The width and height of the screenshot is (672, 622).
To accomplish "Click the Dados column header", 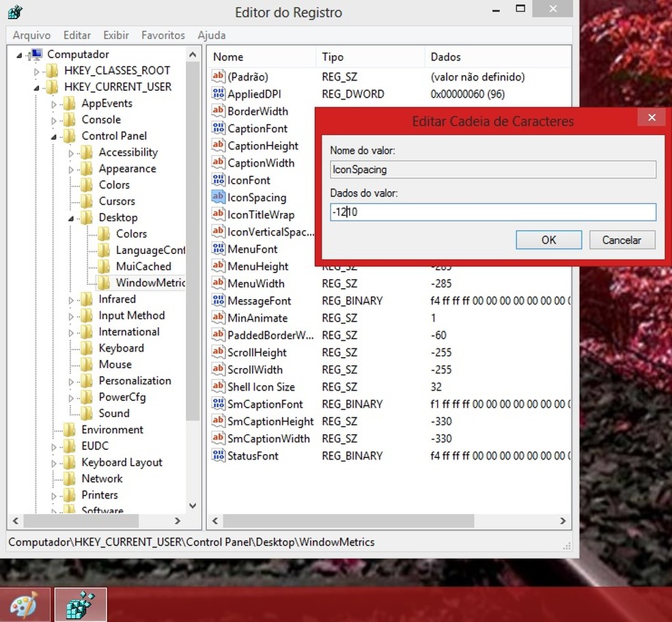I will pos(498,57).
